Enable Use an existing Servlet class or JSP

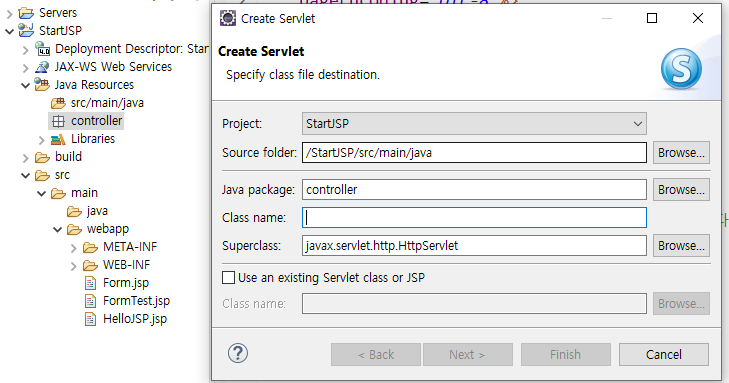[228, 277]
